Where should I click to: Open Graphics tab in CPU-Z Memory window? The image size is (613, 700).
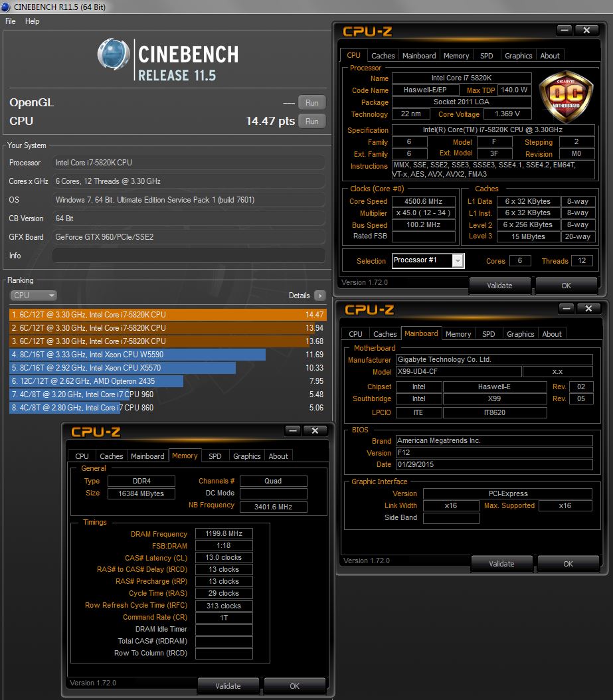coord(246,456)
